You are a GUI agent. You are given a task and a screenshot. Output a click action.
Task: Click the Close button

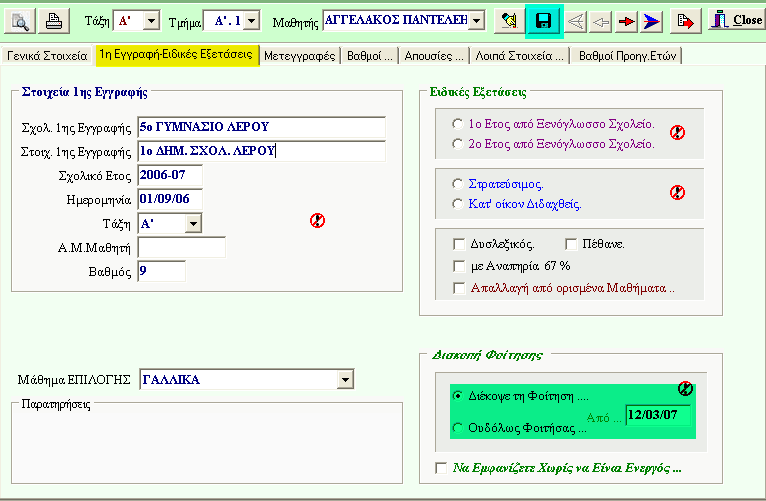click(x=735, y=20)
